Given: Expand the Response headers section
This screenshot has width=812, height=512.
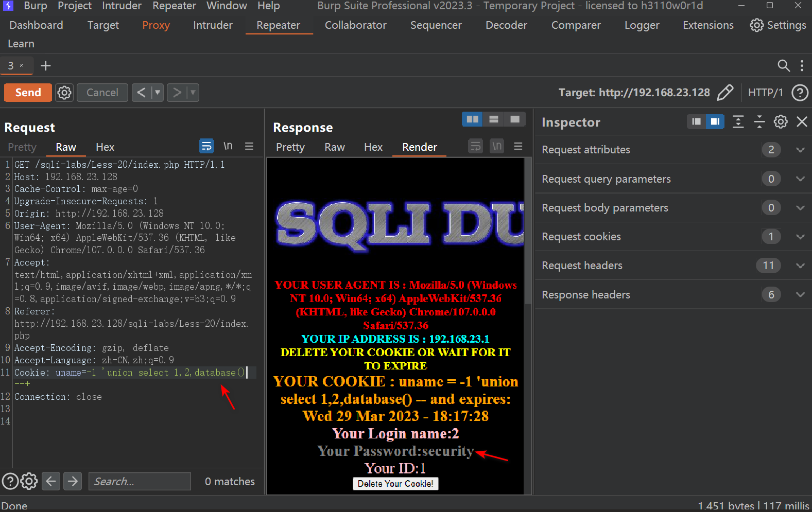Looking at the screenshot, I should [800, 295].
